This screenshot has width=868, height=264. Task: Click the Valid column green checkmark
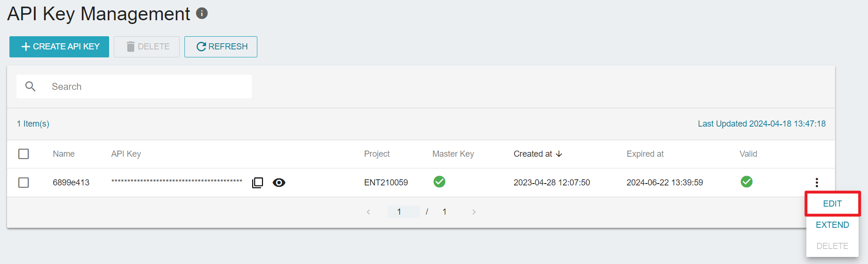pos(747,182)
